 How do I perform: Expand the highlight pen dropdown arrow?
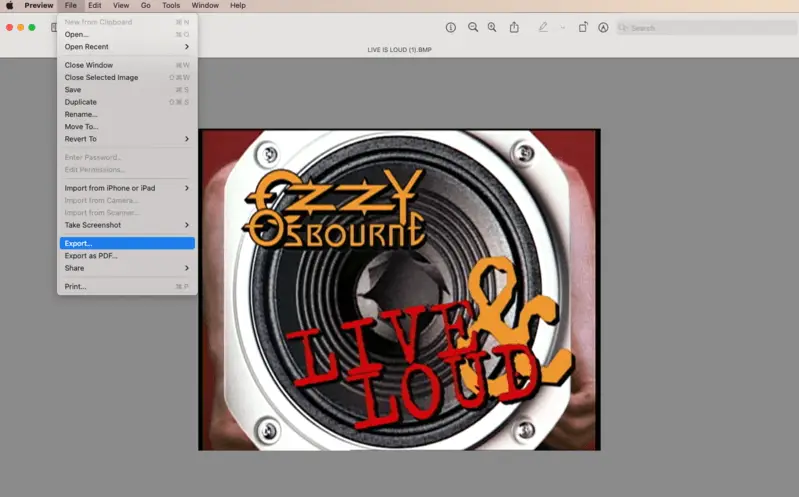(x=563, y=28)
